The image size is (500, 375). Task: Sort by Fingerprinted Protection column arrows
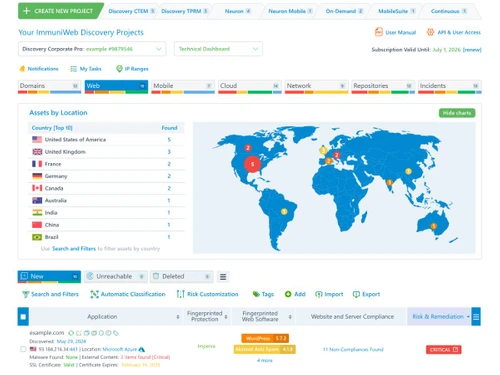226,317
